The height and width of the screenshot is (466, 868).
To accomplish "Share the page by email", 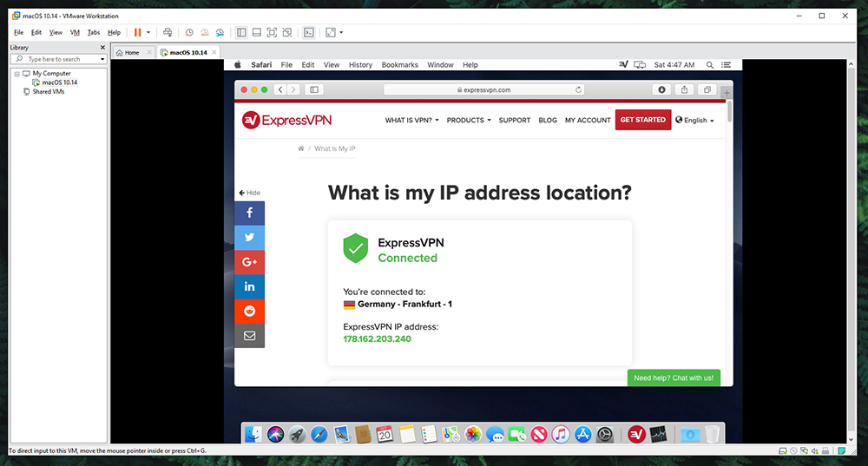I will coord(250,335).
